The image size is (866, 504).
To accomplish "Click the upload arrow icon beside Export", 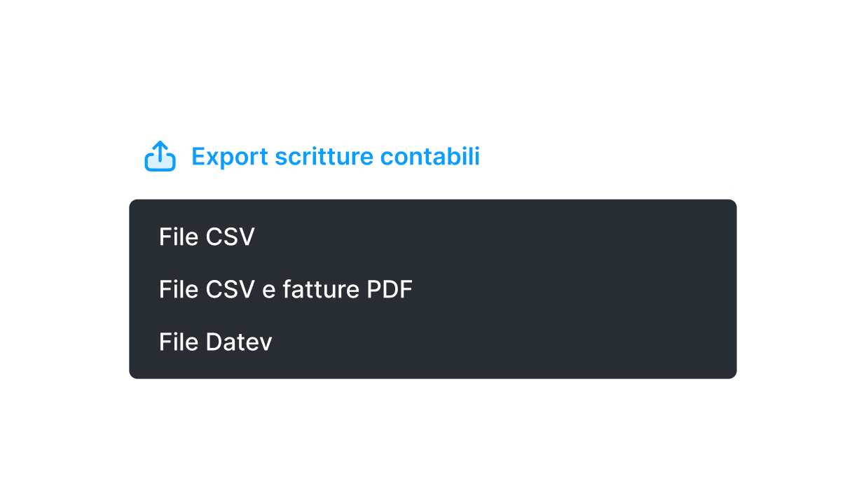I will pyautogui.click(x=160, y=156).
